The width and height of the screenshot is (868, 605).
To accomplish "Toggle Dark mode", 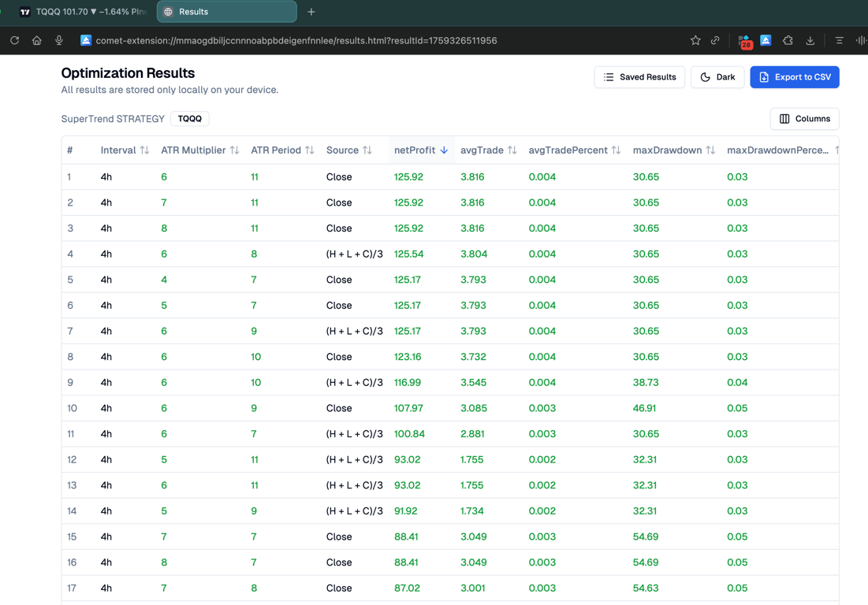I will click(717, 77).
